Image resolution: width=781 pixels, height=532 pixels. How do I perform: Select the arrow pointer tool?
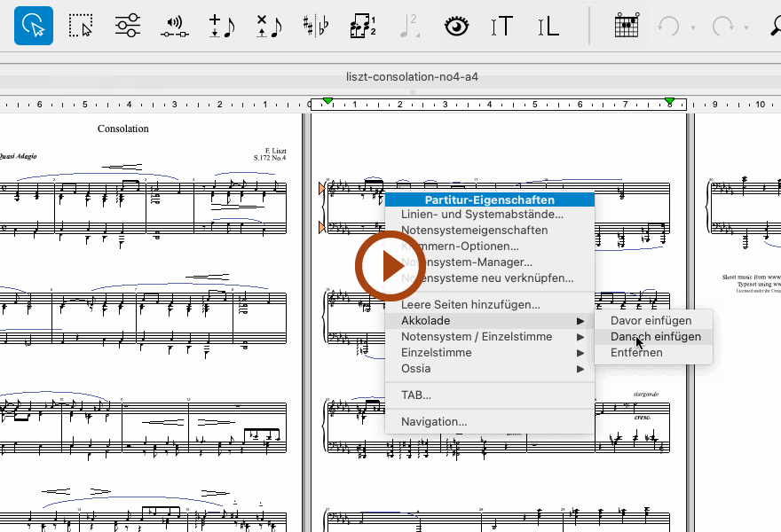click(x=34, y=26)
